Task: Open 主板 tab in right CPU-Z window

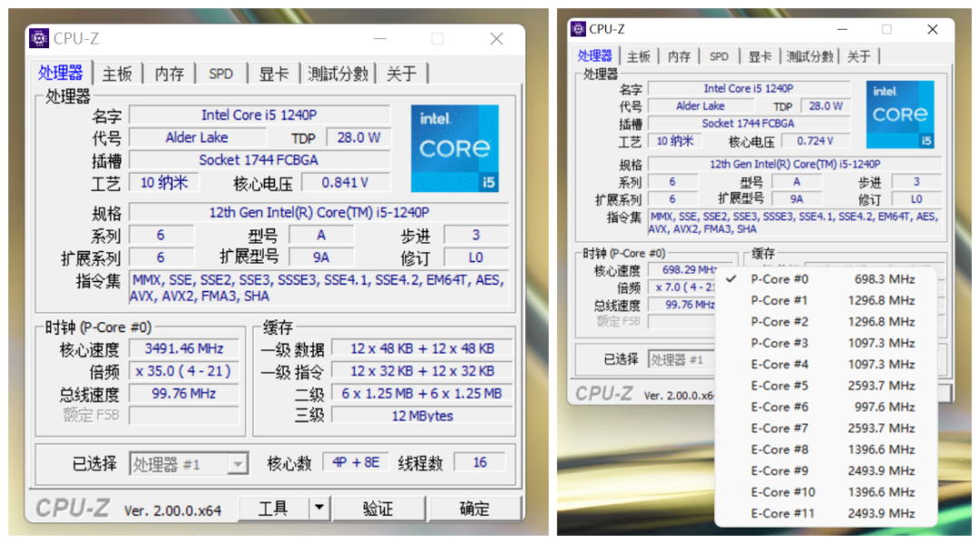Action: (639, 56)
